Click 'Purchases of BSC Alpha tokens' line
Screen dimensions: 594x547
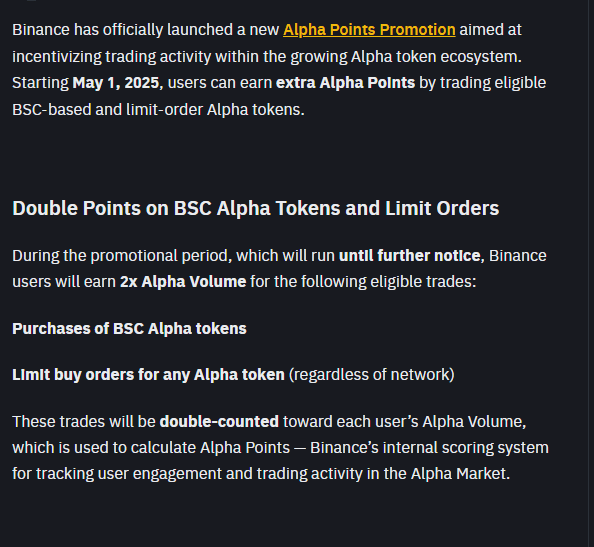[129, 328]
